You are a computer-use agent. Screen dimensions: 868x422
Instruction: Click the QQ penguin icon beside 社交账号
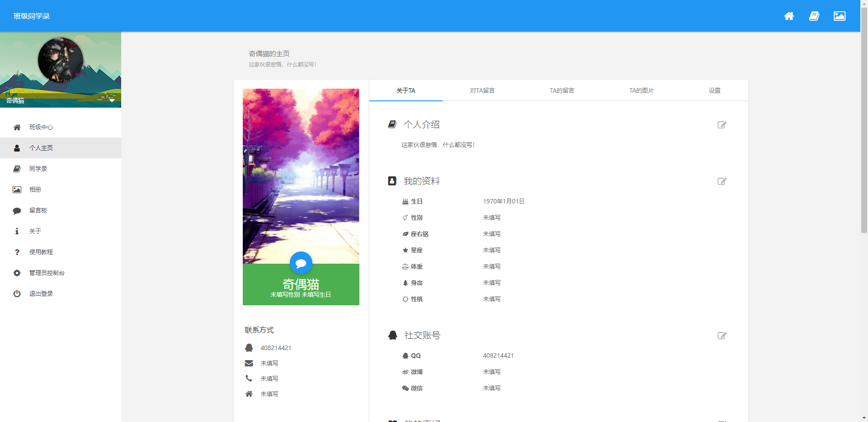click(392, 335)
